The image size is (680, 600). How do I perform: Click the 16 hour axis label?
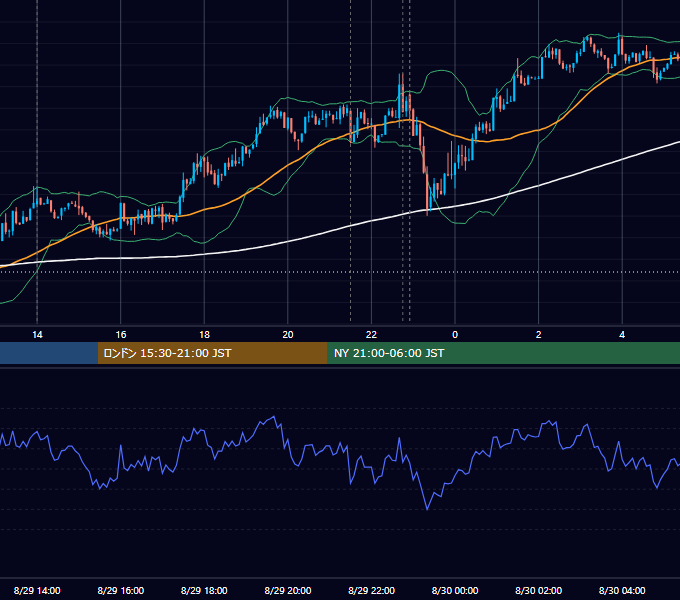[121, 335]
